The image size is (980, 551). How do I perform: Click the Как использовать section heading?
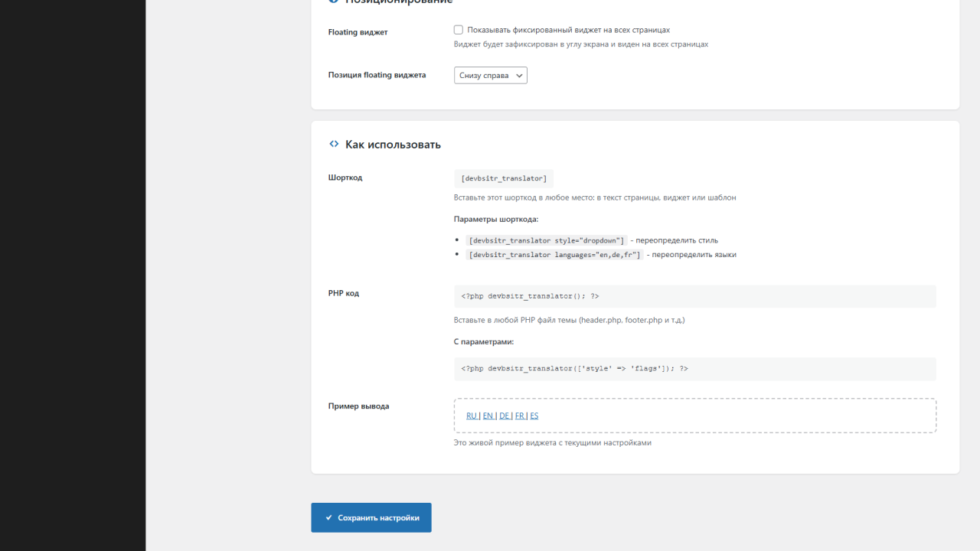click(393, 145)
